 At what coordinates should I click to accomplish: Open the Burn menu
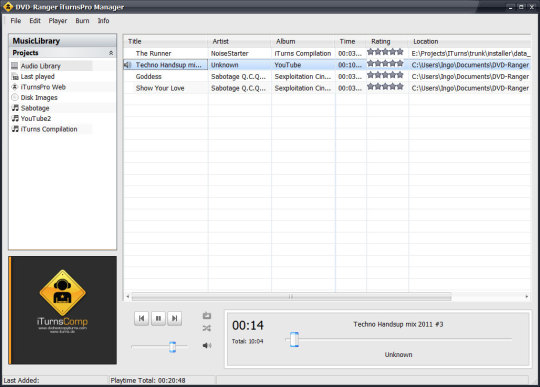(82, 21)
